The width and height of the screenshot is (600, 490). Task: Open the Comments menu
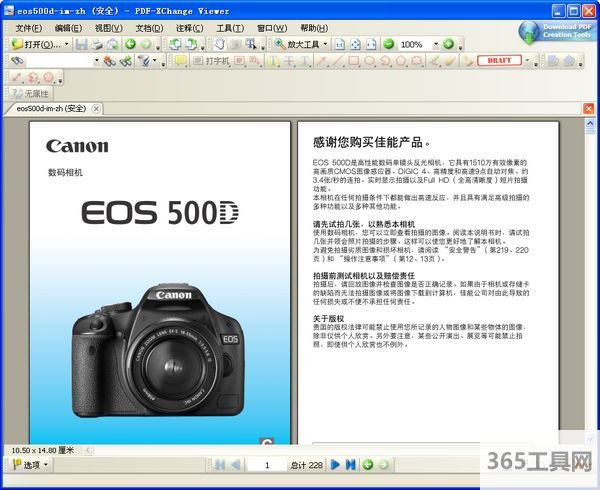point(189,28)
